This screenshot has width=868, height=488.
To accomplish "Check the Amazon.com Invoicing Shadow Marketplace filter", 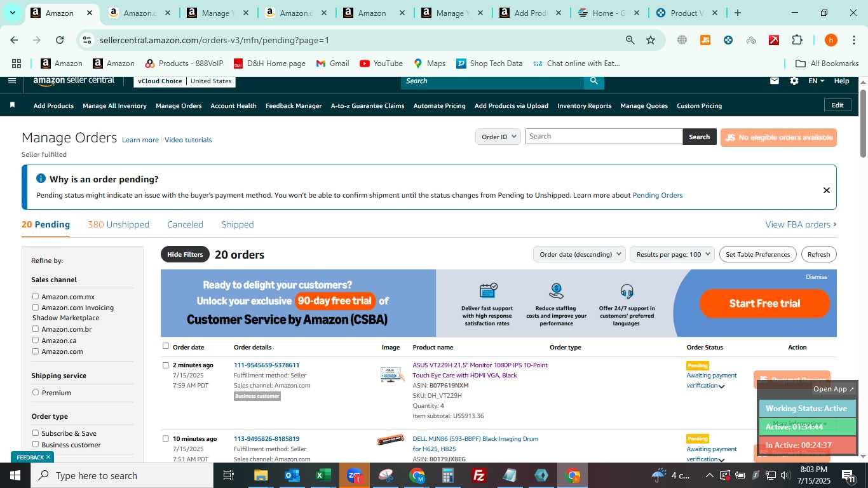I will [36, 307].
